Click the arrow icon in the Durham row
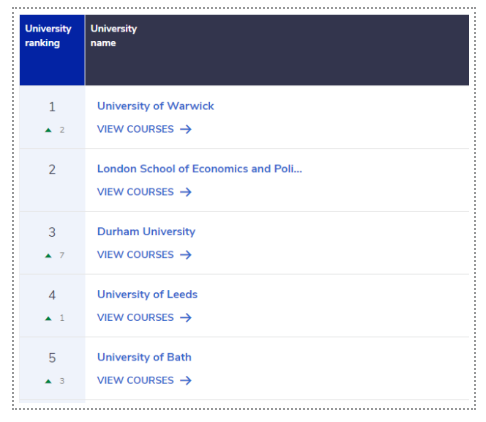 [186, 255]
